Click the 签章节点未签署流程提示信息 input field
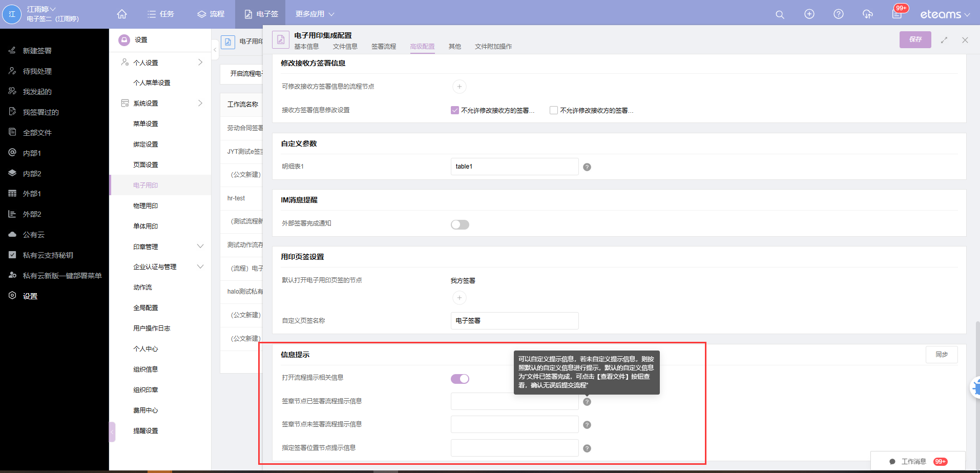980x473 pixels. click(x=514, y=424)
